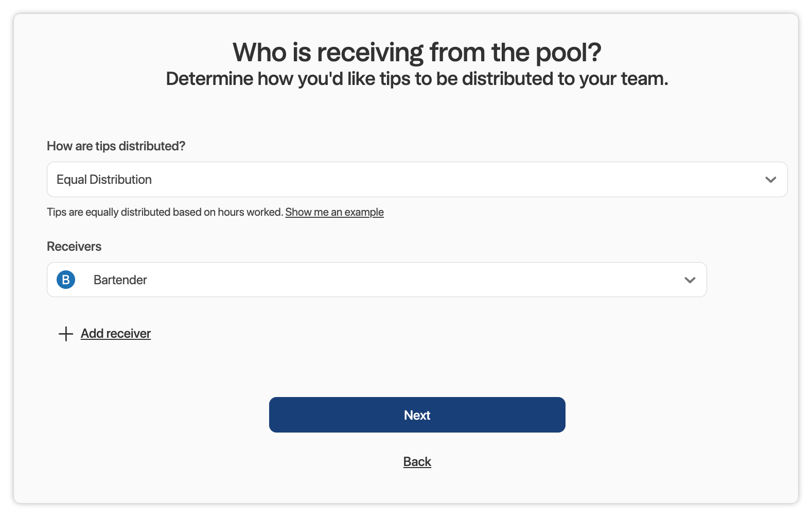This screenshot has height=517, width=812.
Task: Click the 'Determine how you'd like tips' subheading
Action: point(417,79)
